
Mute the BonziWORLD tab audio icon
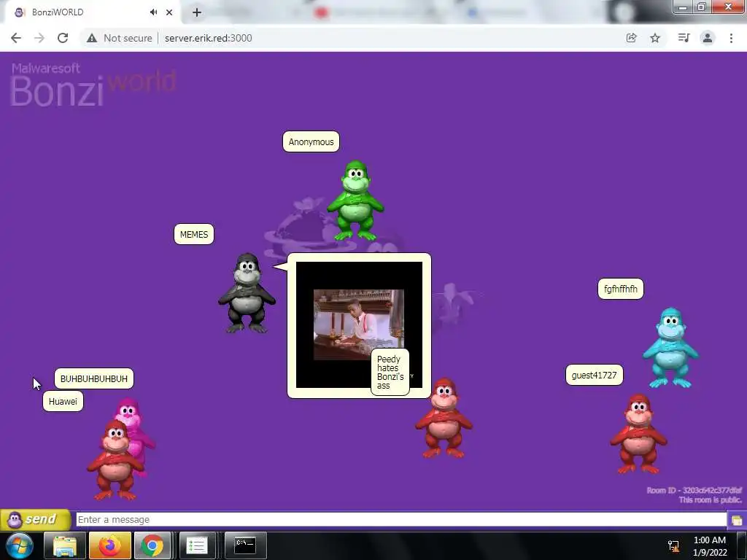tap(153, 12)
